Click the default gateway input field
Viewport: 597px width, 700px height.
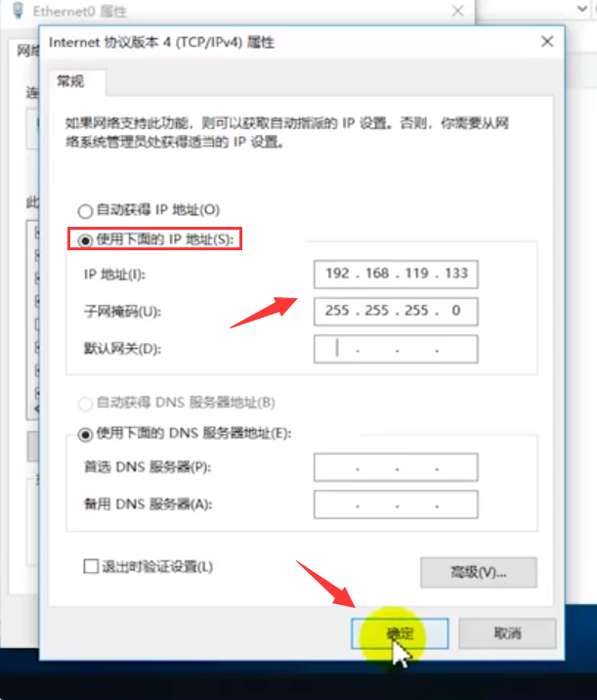click(x=396, y=349)
